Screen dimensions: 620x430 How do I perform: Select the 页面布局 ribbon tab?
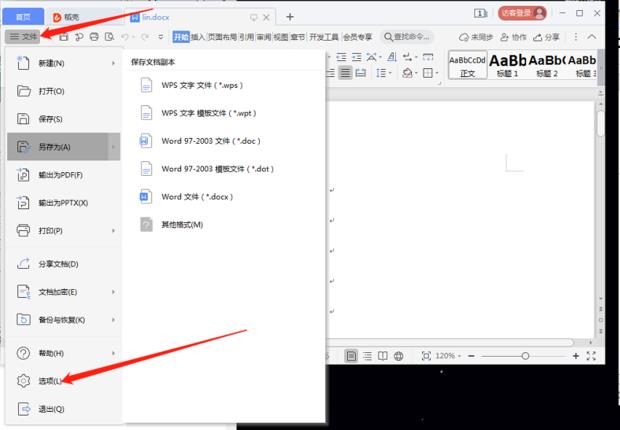click(222, 37)
